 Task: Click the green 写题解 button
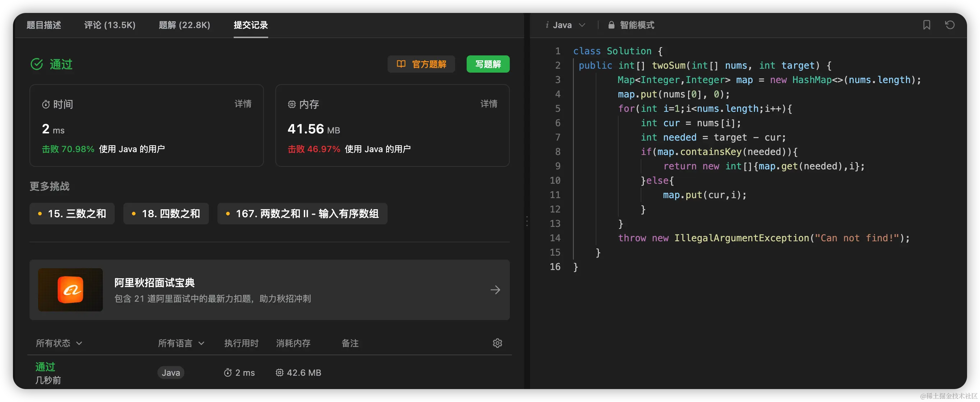tap(488, 64)
